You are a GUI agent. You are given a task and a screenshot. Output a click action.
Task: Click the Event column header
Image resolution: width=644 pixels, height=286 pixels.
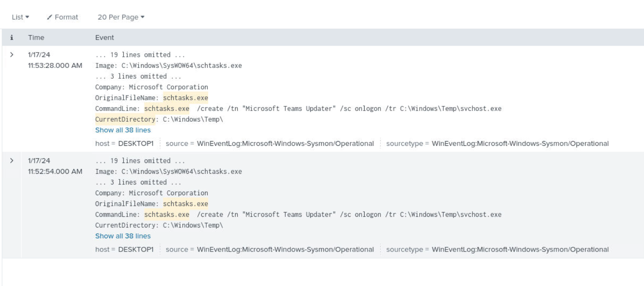tap(104, 37)
